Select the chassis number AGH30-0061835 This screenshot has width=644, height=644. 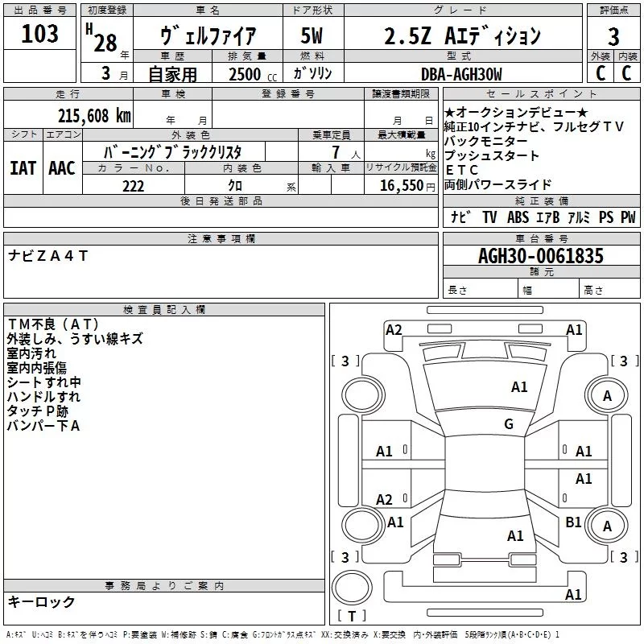[540, 256]
